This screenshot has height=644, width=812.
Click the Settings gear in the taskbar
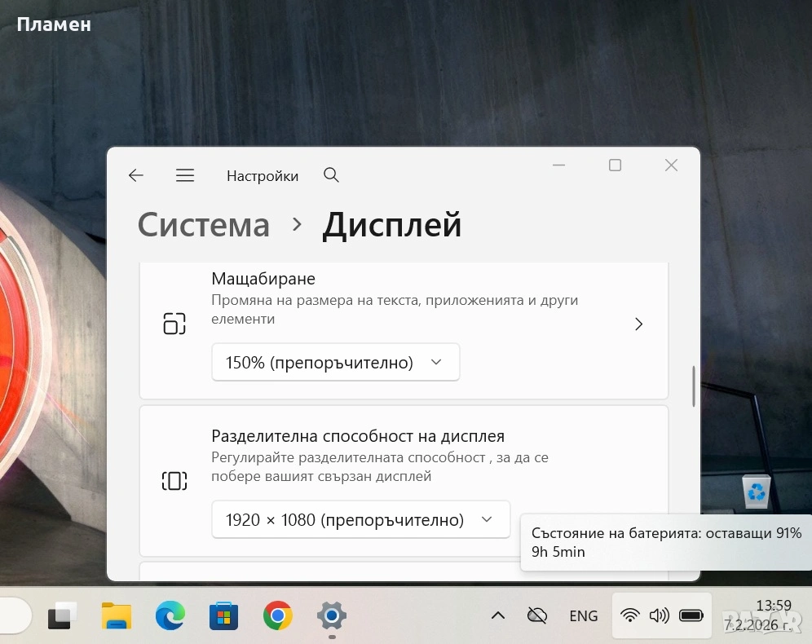coord(332,615)
